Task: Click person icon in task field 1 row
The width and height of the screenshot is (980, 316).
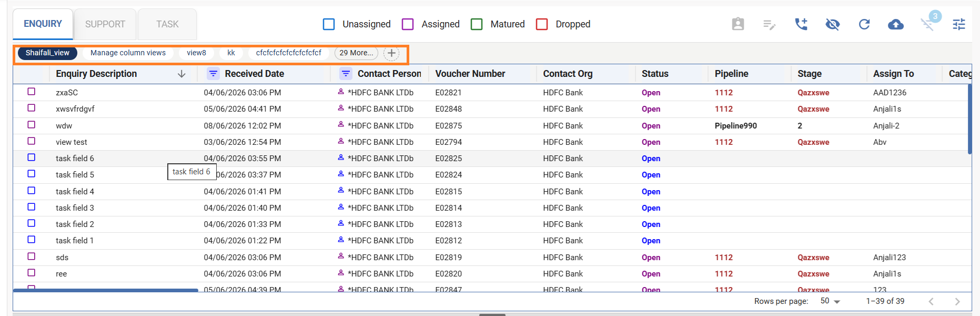Action: pos(341,240)
